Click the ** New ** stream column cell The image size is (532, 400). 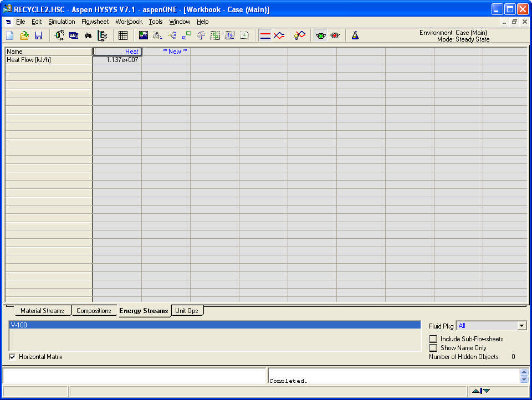(x=166, y=52)
